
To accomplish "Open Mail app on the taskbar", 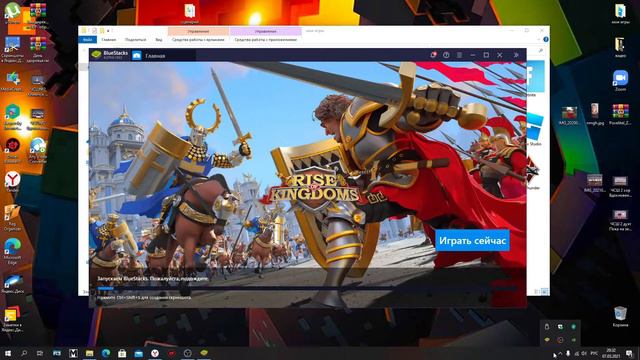I will (139, 353).
